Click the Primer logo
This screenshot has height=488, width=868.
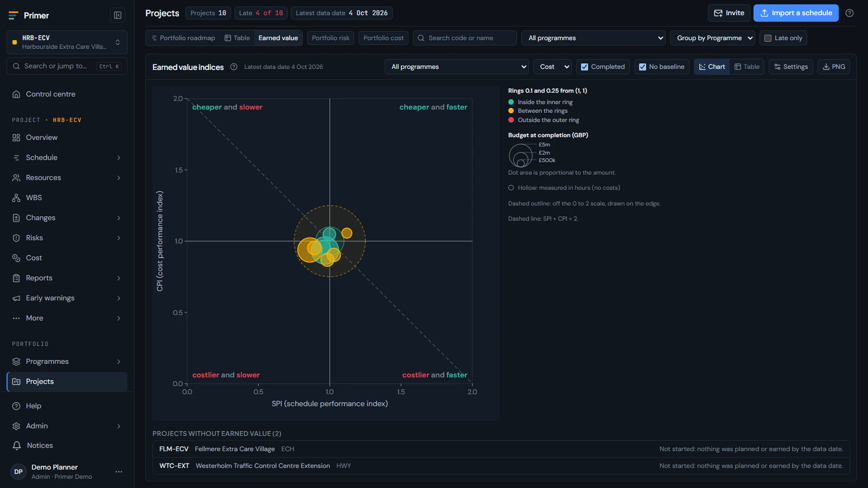(x=29, y=15)
